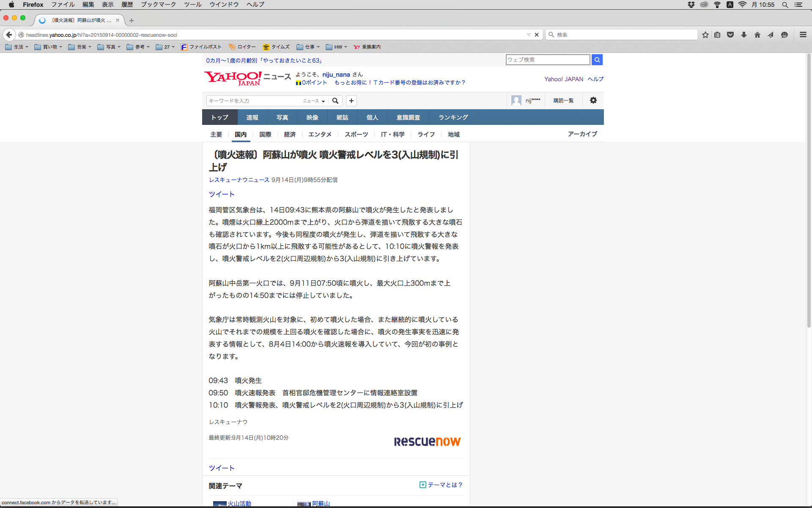
Task: Open the レスキューナウニュース source link
Action: click(239, 180)
